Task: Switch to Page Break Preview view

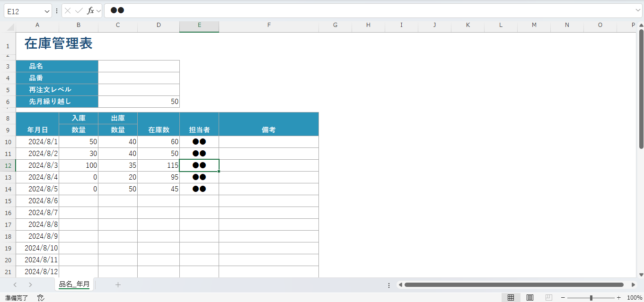Action: [x=548, y=298]
